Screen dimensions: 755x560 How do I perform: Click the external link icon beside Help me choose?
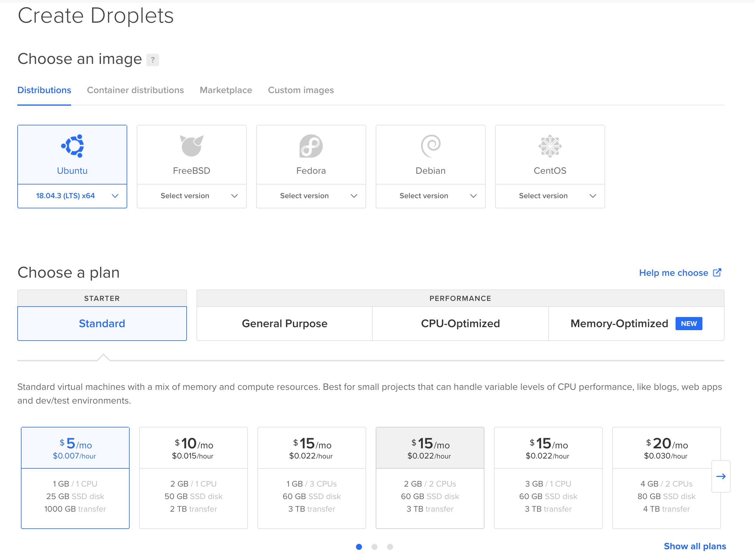(717, 273)
